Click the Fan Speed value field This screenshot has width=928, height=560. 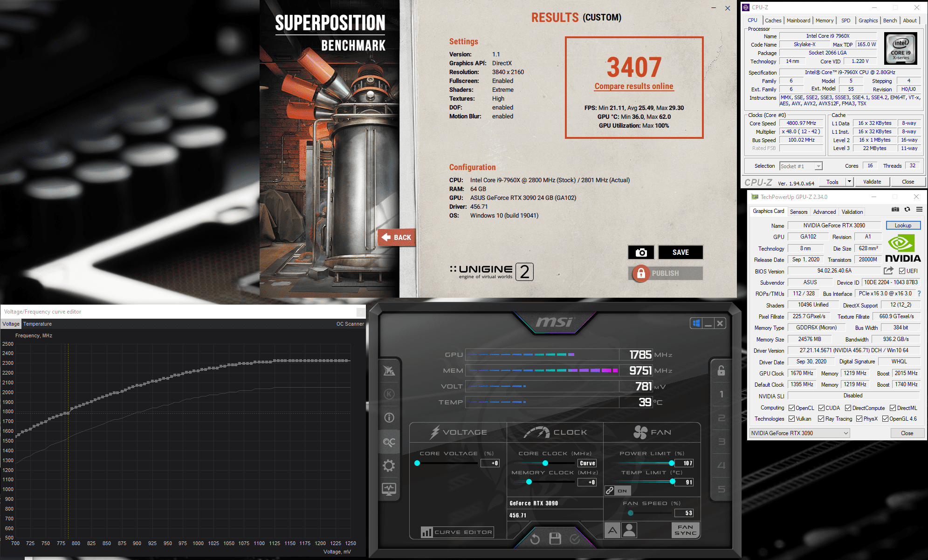pyautogui.click(x=684, y=513)
